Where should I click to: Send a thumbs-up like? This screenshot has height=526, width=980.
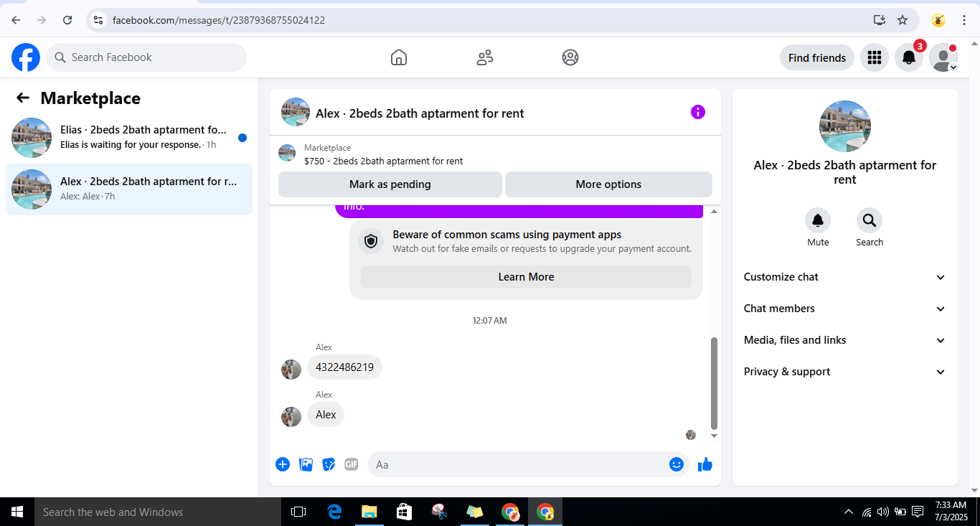[x=705, y=464]
